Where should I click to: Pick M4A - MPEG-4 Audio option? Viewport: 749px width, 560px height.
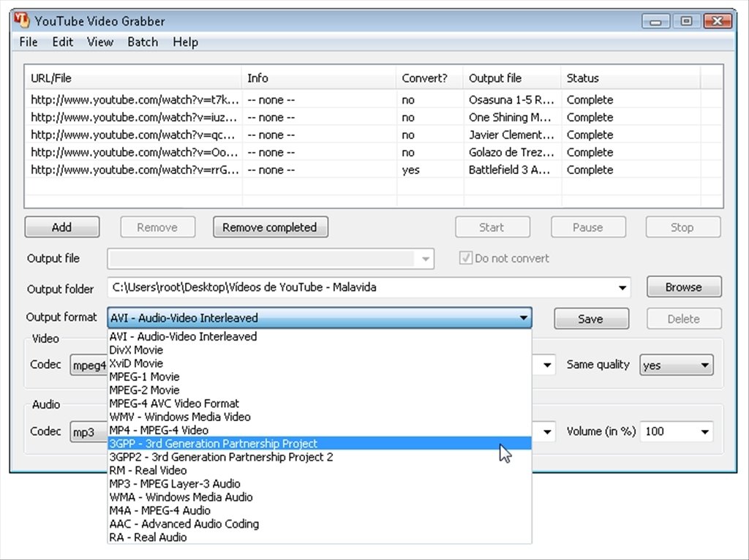coord(320,510)
